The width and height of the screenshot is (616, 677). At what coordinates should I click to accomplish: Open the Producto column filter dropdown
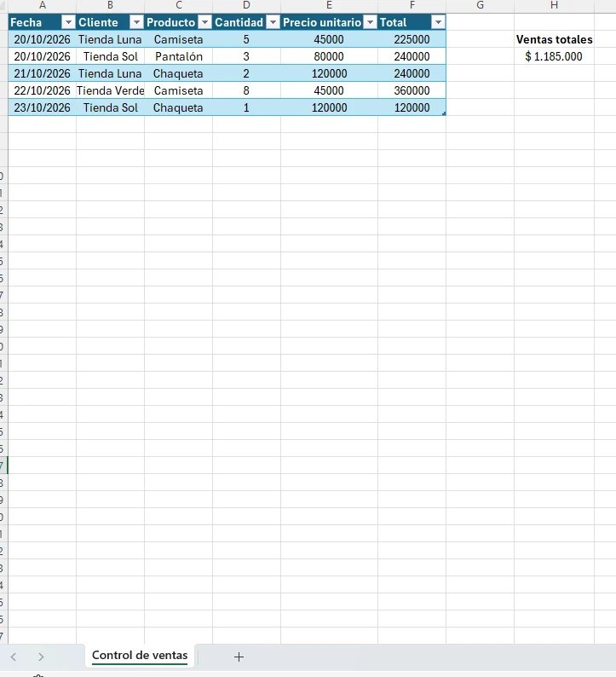pyautogui.click(x=205, y=22)
